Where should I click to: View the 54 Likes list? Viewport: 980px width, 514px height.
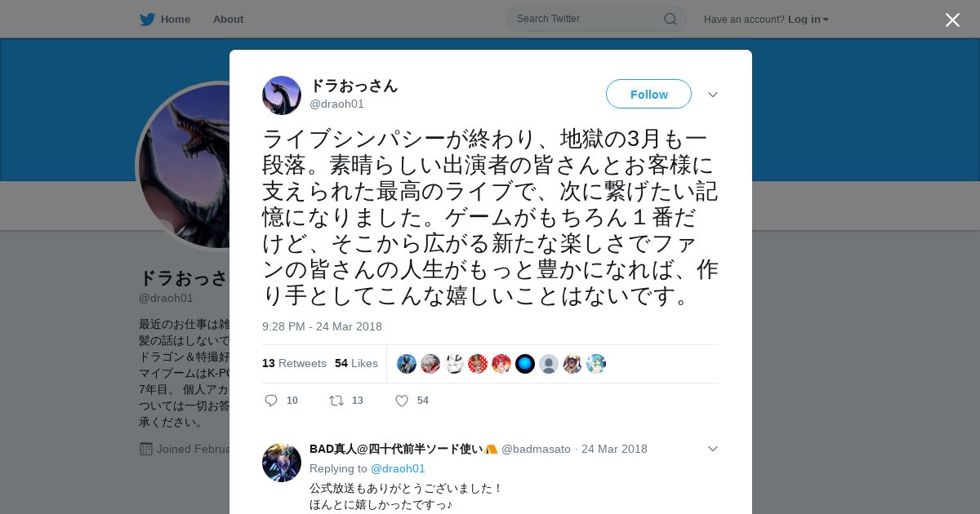click(x=356, y=363)
